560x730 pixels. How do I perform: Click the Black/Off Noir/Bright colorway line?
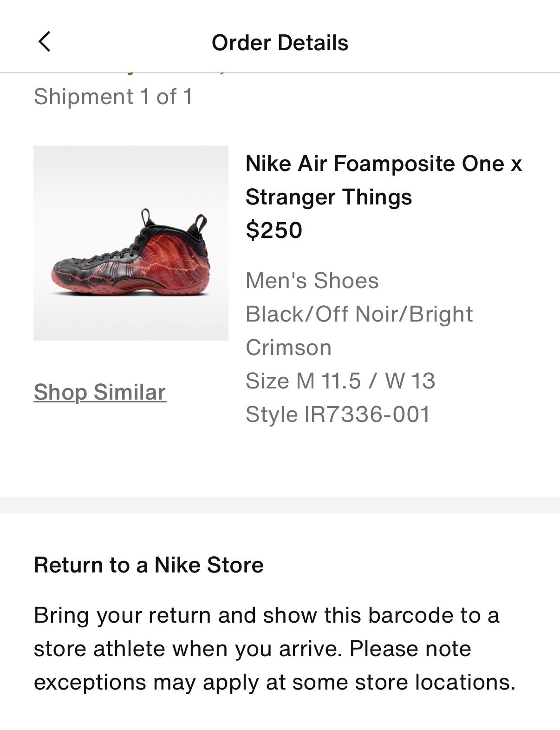(x=359, y=314)
